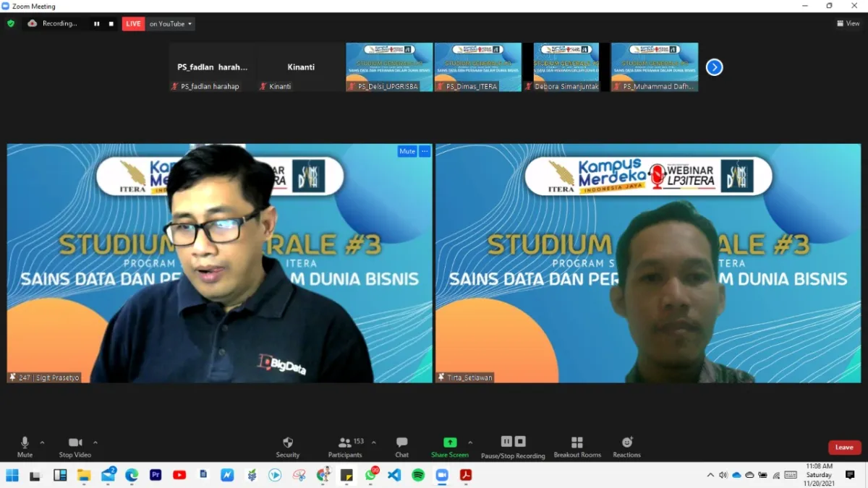The height and width of the screenshot is (488, 868).
Task: Open the Security options in Zoom
Action: click(287, 445)
